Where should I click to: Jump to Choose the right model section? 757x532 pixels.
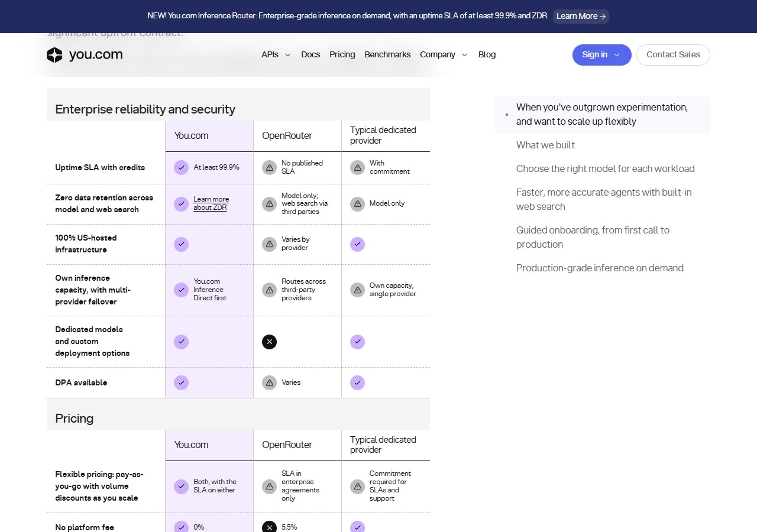click(605, 169)
